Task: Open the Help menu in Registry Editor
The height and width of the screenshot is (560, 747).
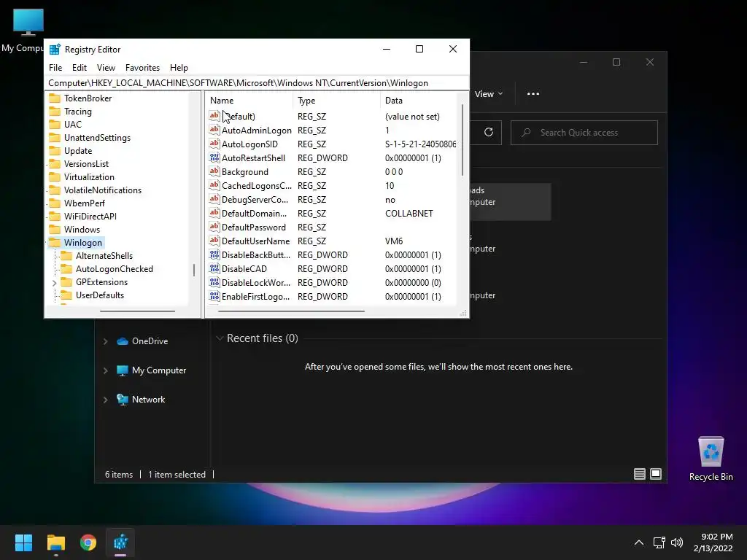Action: [179, 68]
